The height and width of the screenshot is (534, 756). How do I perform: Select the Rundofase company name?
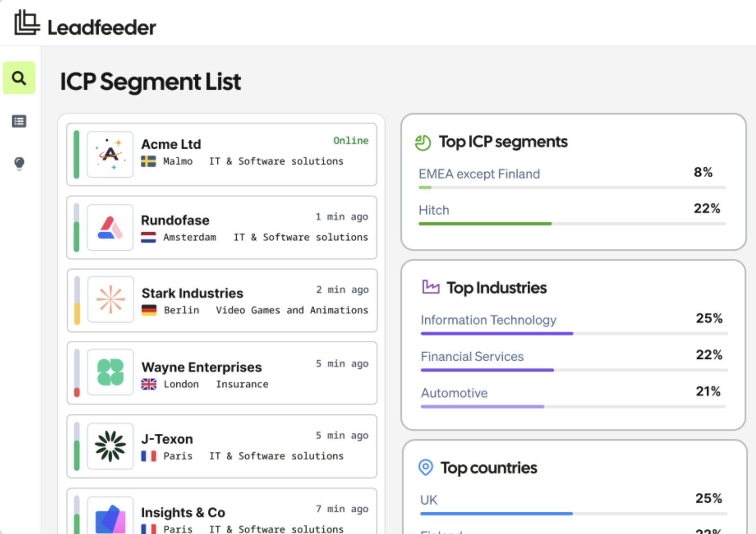click(x=175, y=220)
